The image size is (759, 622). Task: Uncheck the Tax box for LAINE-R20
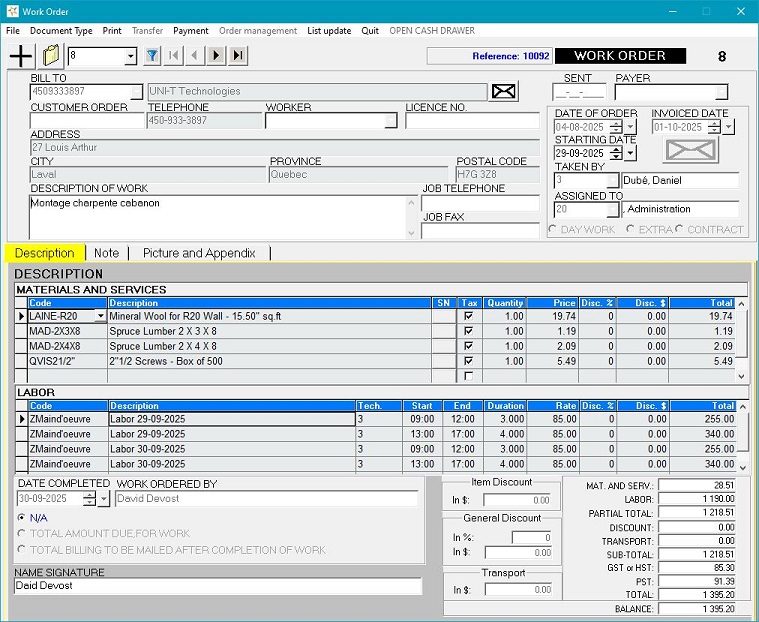tap(468, 316)
